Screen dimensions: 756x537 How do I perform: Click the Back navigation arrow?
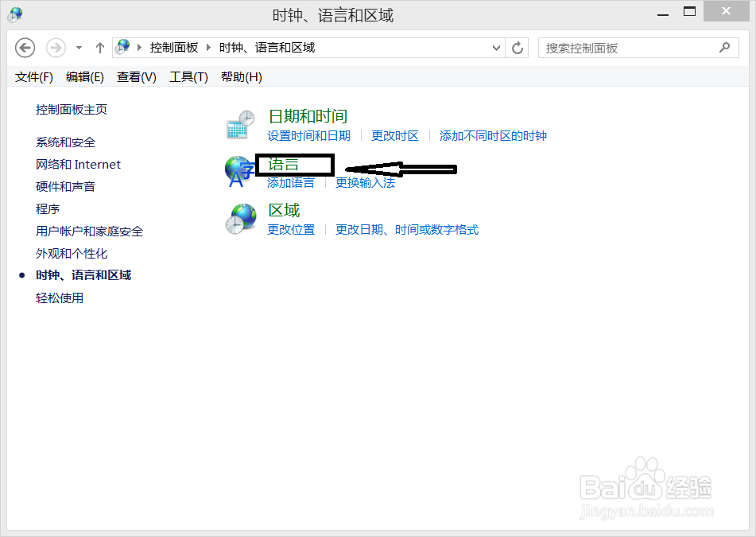coord(25,48)
